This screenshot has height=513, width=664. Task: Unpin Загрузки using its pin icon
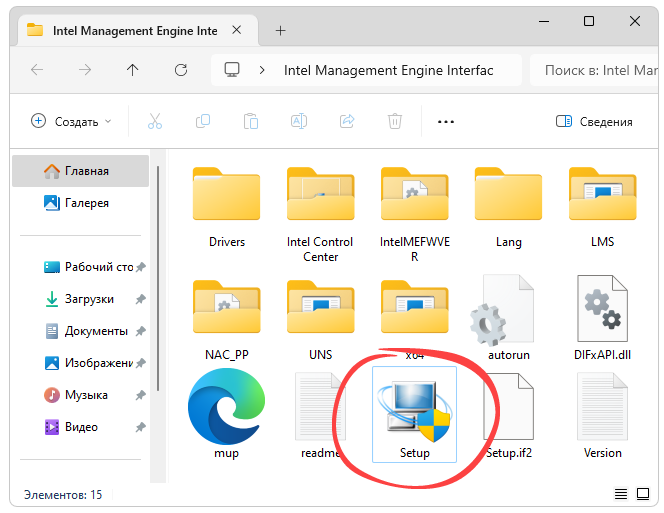[141, 299]
